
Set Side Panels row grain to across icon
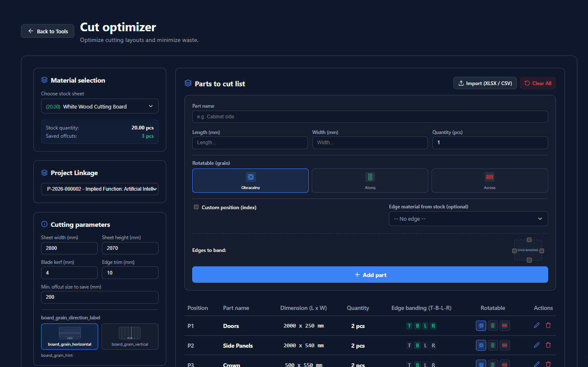(505, 345)
